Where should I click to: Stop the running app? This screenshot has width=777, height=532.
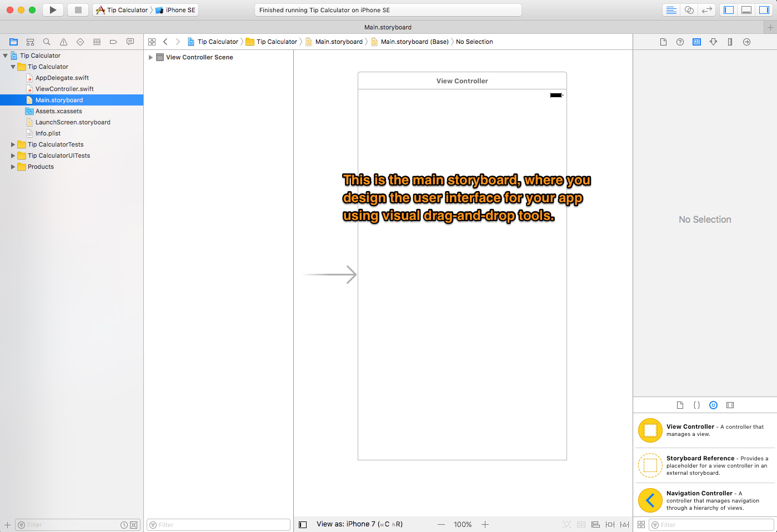pos(78,10)
